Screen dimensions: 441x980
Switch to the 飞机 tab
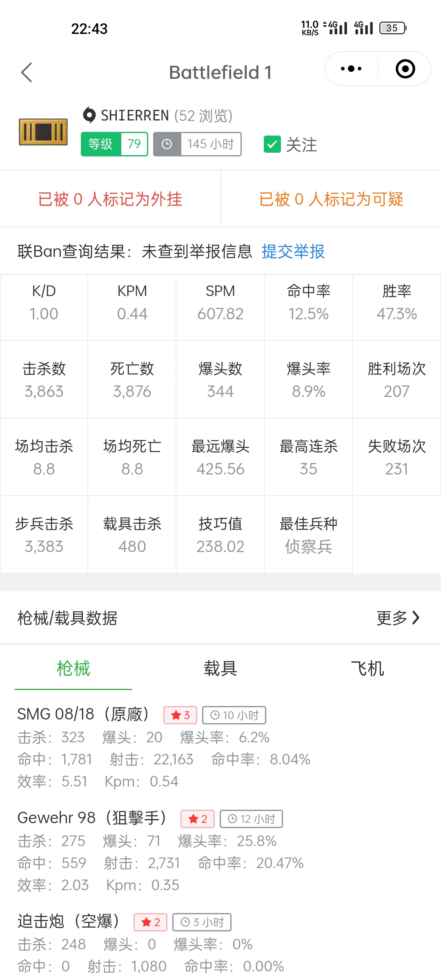coord(367,668)
